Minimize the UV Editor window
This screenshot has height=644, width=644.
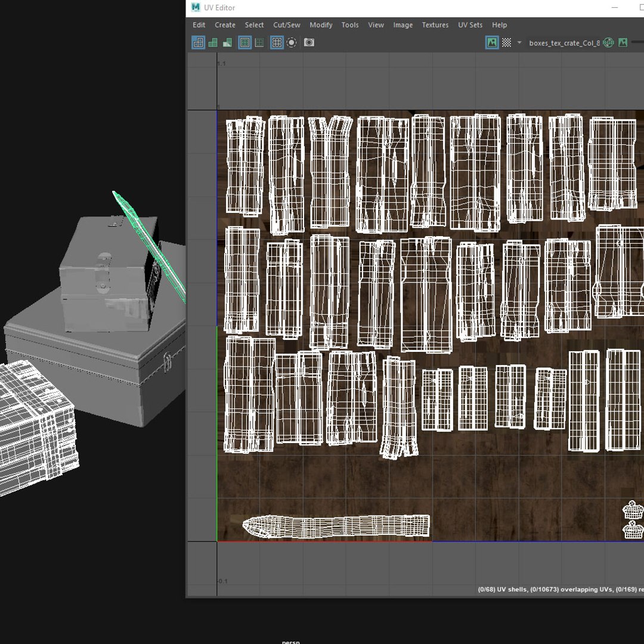click(x=614, y=7)
